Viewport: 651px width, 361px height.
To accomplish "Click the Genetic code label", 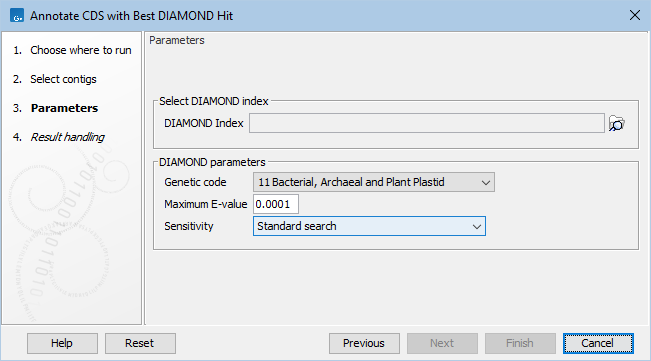I will 195,182.
